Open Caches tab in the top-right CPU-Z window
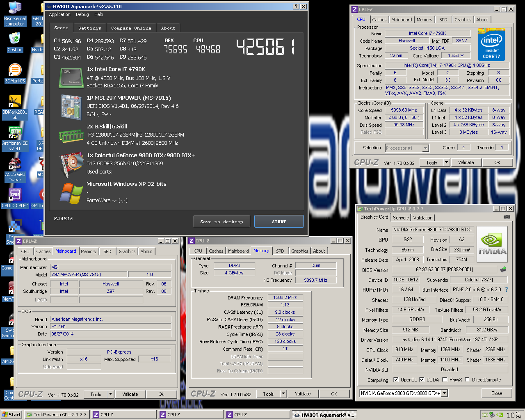The image size is (525, 420). tap(379, 20)
